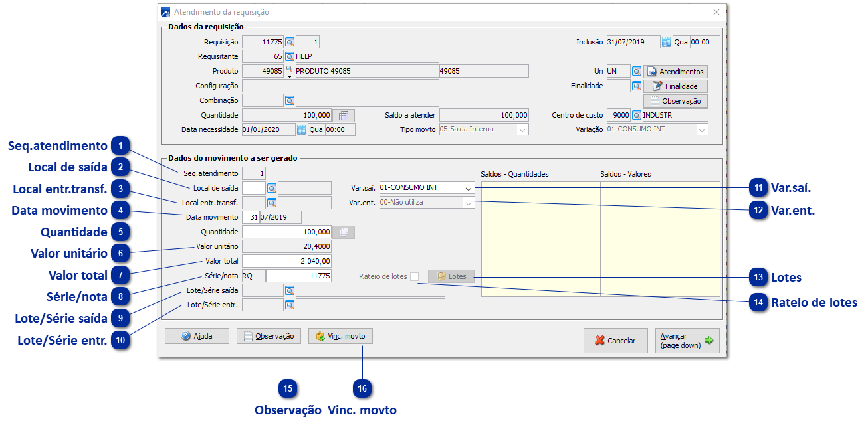Click the Lote/Série saída lookup icon
Screen dimensions: 868x429
(x=290, y=290)
